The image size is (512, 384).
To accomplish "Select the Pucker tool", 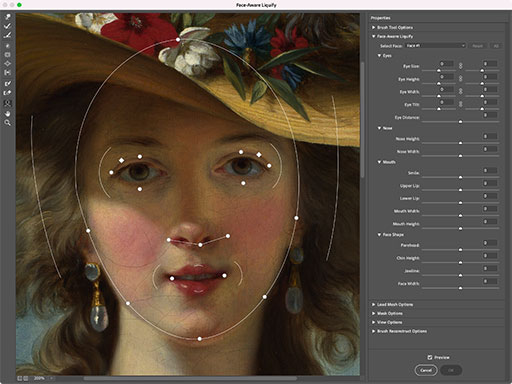I will coord(7,55).
